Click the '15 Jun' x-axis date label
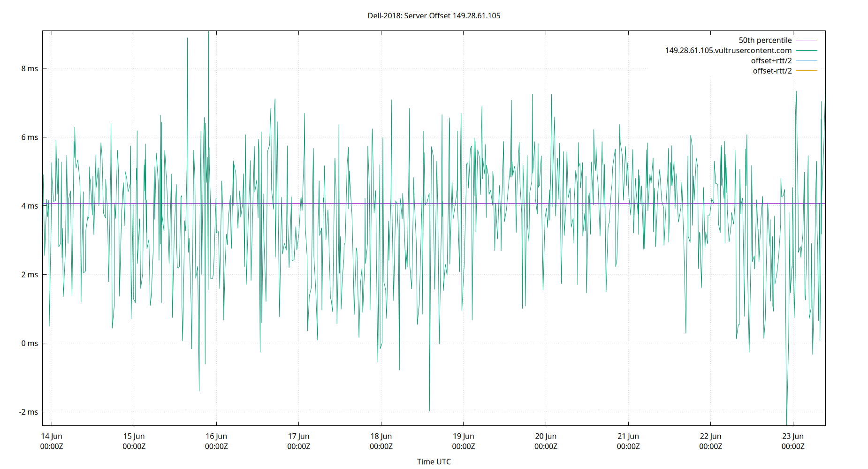 (x=134, y=436)
